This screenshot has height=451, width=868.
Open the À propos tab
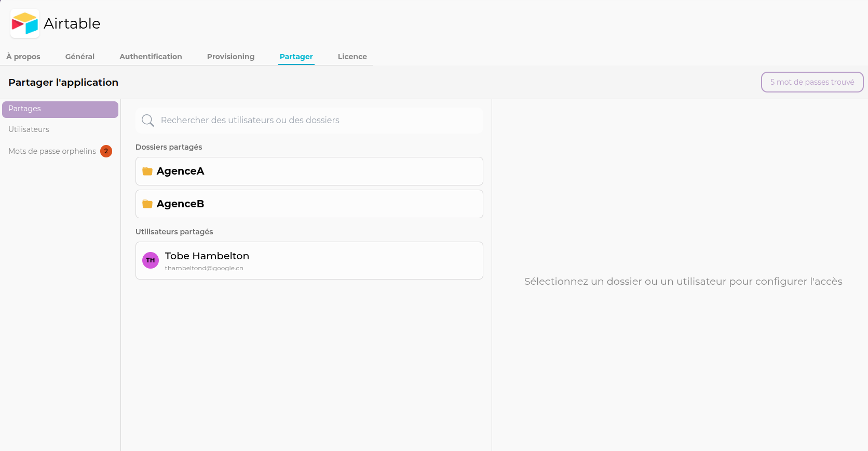pyautogui.click(x=23, y=57)
